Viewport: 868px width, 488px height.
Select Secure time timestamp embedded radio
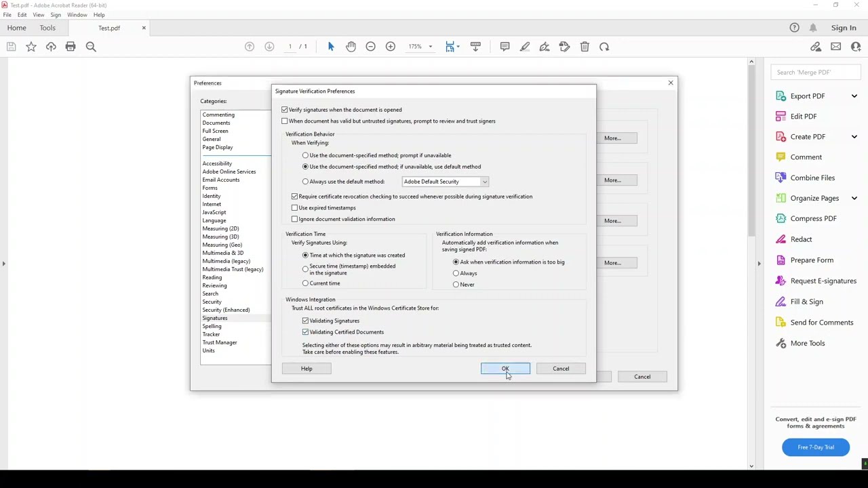(x=305, y=269)
